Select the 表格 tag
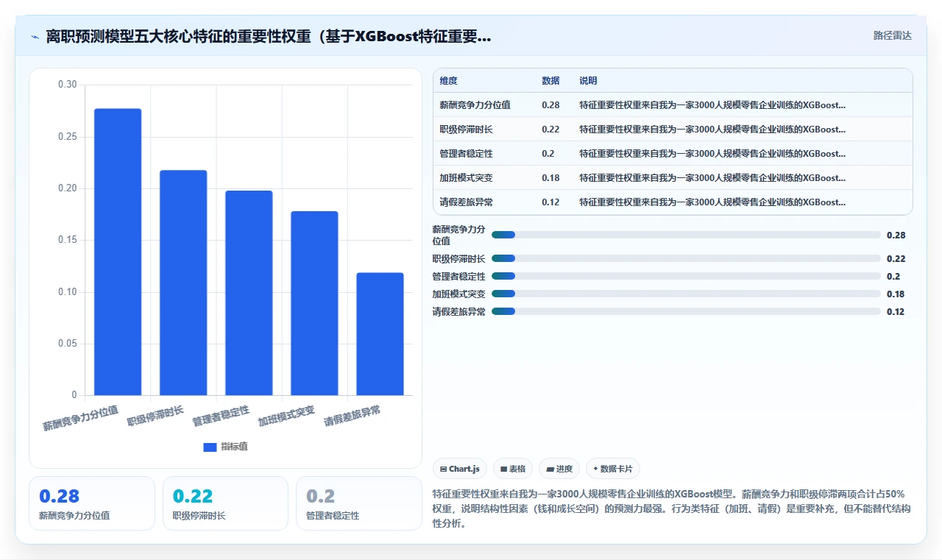Image resolution: width=942 pixels, height=560 pixels. pyautogui.click(x=513, y=469)
